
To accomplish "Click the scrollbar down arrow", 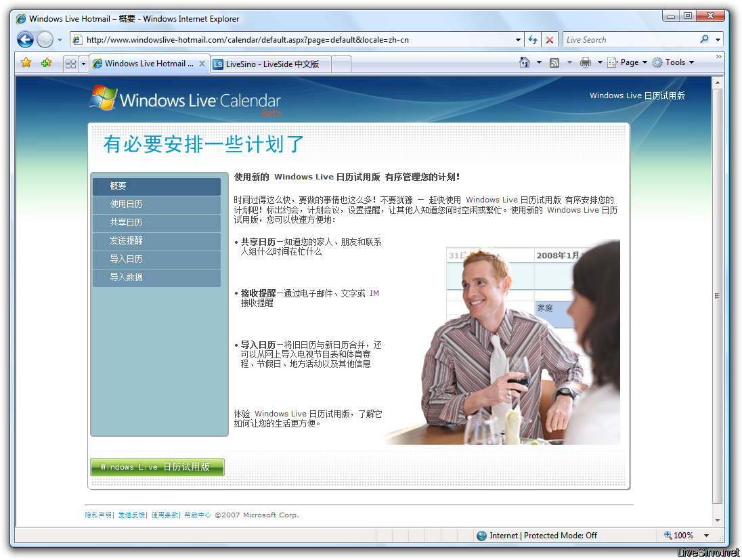I will (718, 520).
